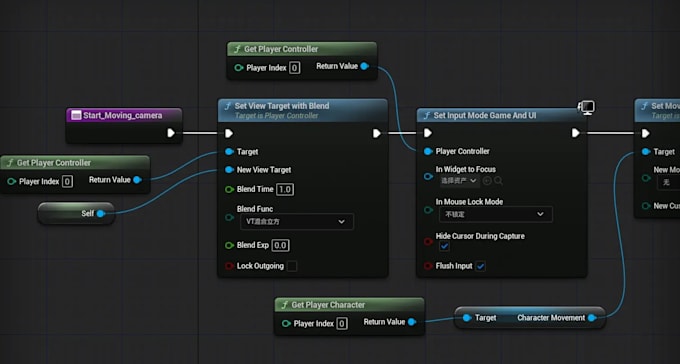Click the Blend Exp green pin
Image resolution: width=680 pixels, height=364 pixels.
[x=229, y=245]
